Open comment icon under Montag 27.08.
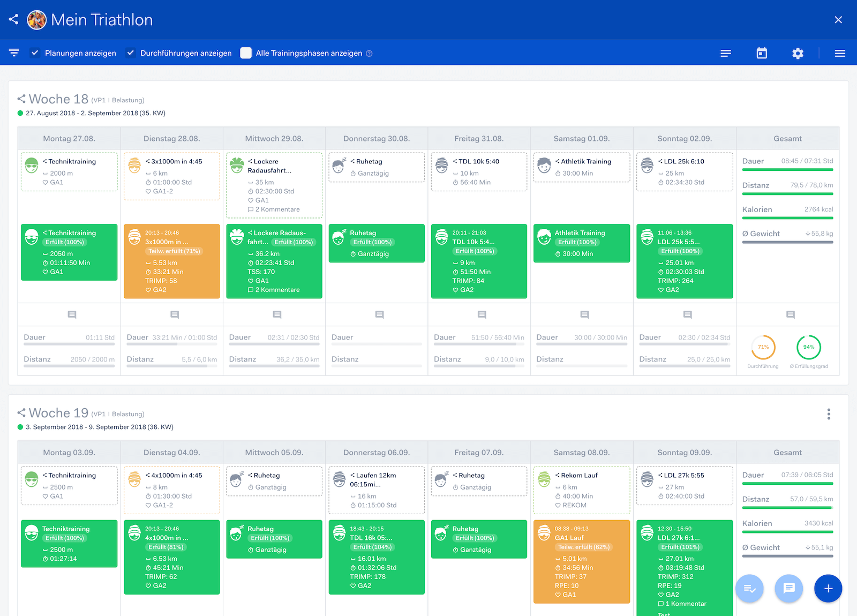Viewport: 857px width, 616px height. (72, 315)
